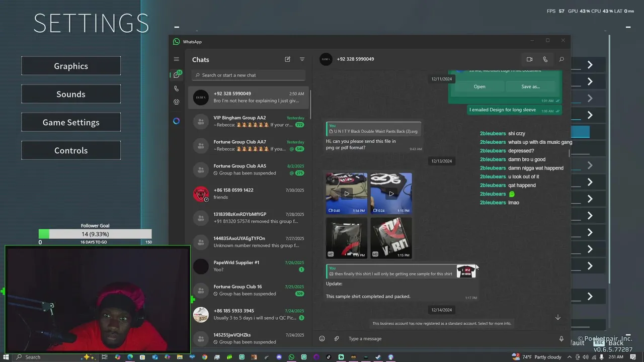Screen dimensions: 644x362
Task: Open the 144835AxoUYAEgTYFOn group chat
Action: pos(249,242)
